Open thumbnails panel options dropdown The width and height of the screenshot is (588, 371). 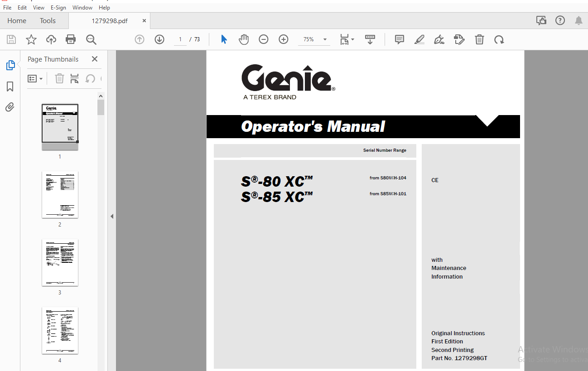click(35, 78)
